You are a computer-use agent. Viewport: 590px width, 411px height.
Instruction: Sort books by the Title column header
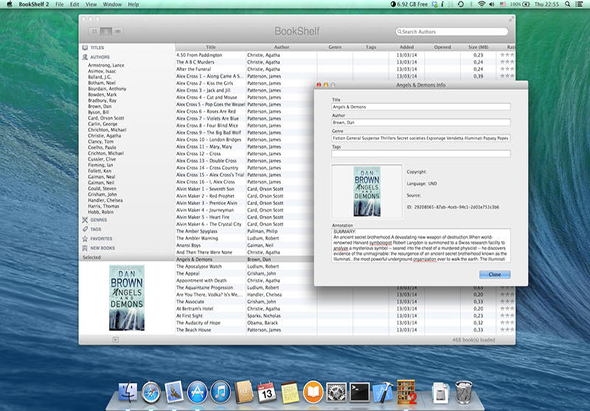coord(211,47)
